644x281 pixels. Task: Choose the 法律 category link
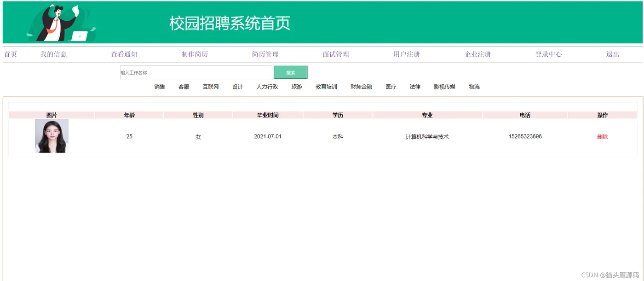pyautogui.click(x=415, y=87)
